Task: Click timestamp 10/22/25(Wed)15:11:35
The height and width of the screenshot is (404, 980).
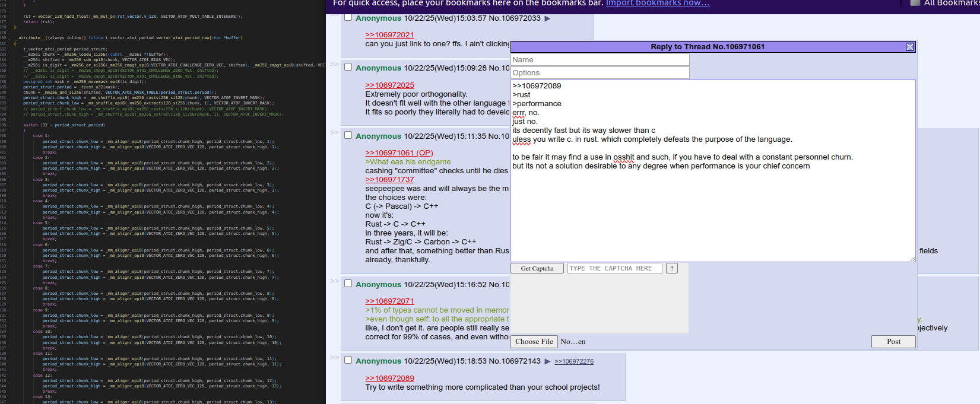Action: click(x=445, y=136)
